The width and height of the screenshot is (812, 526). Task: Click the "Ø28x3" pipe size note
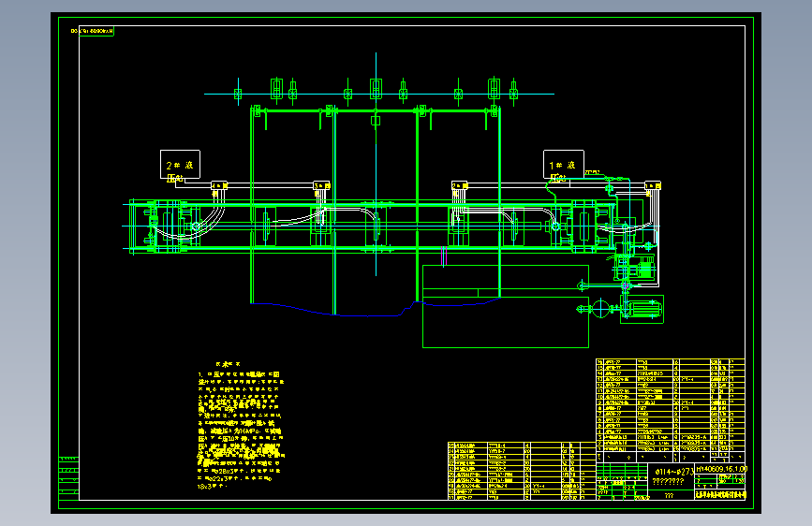pyautogui.click(x=225, y=471)
